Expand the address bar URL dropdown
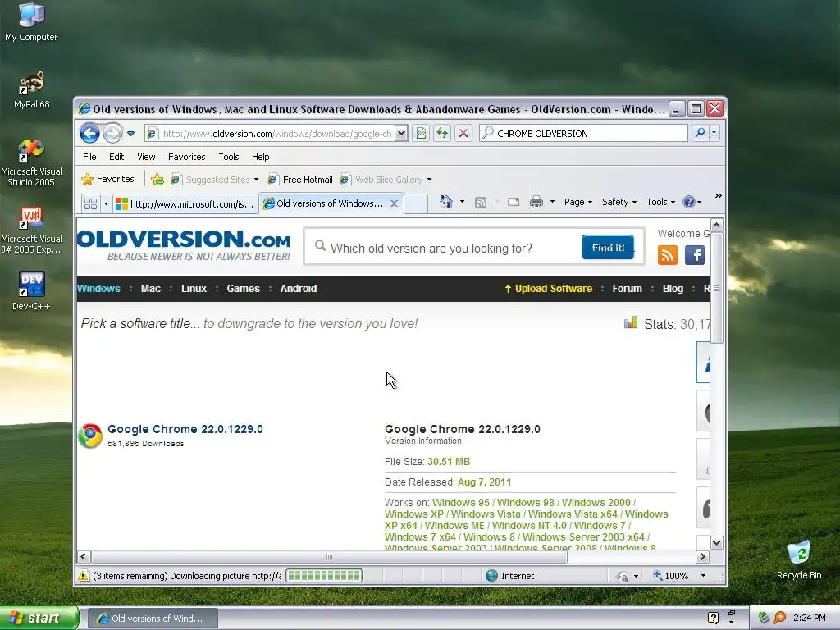The width and height of the screenshot is (840, 630). [401, 134]
